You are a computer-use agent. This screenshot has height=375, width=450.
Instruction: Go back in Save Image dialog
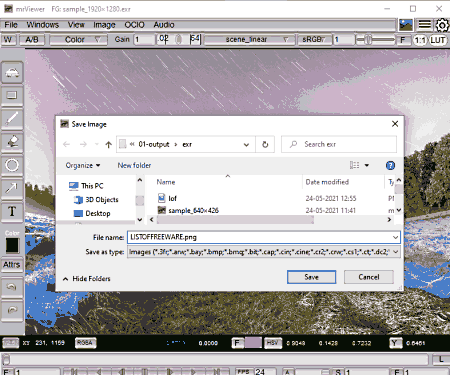point(66,144)
